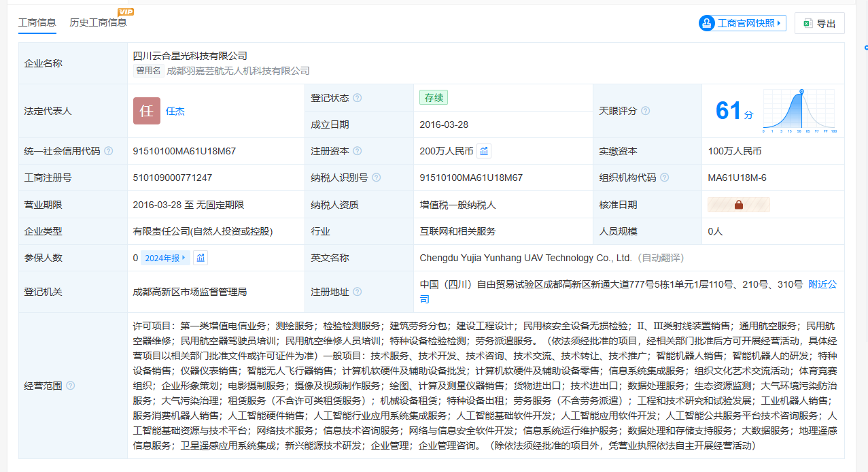The image size is (868, 472).
Task: Click the locked 核准日期 value
Action: tap(738, 205)
